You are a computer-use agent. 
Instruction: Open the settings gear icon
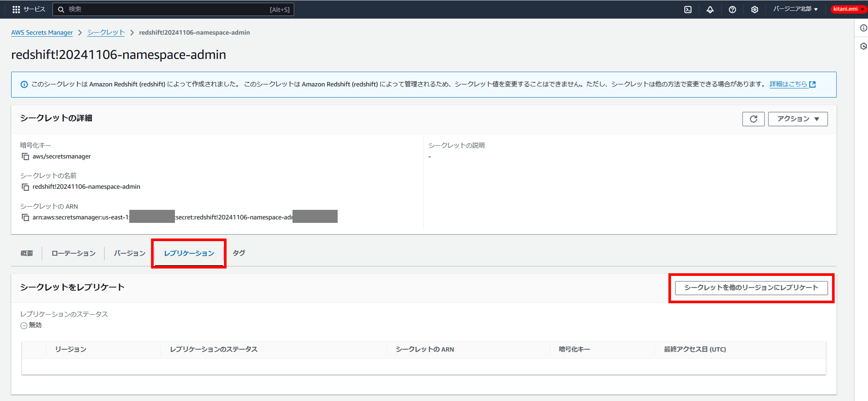[x=755, y=9]
